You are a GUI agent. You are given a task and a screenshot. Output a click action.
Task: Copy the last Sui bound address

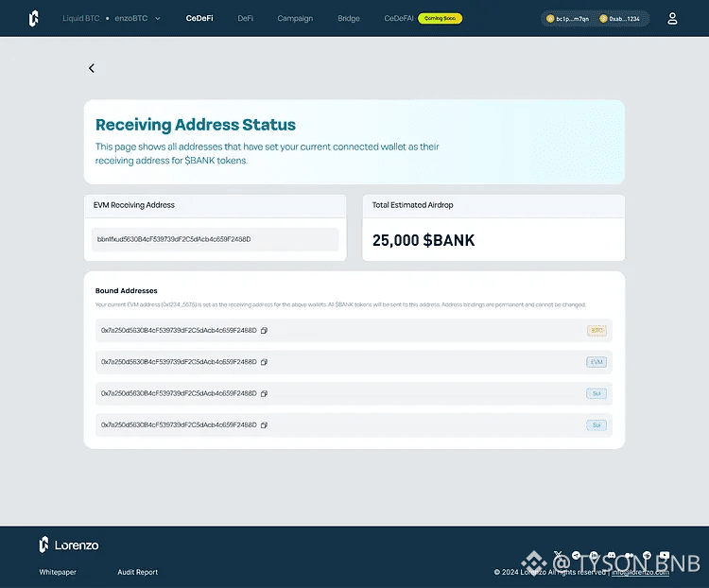click(x=264, y=425)
